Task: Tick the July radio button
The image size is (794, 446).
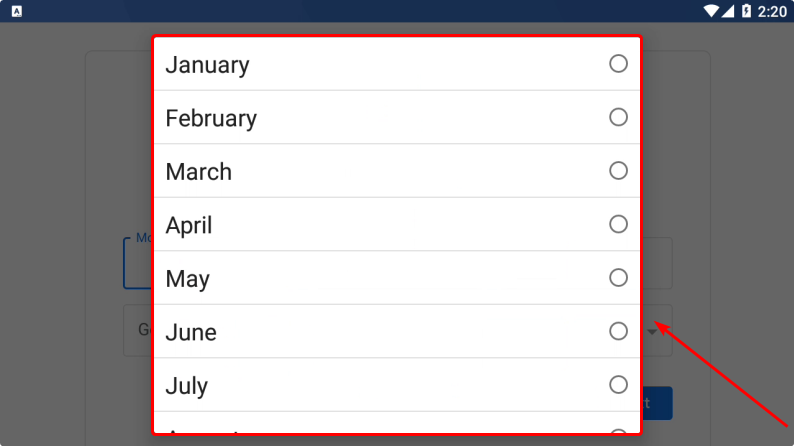Action: [618, 384]
